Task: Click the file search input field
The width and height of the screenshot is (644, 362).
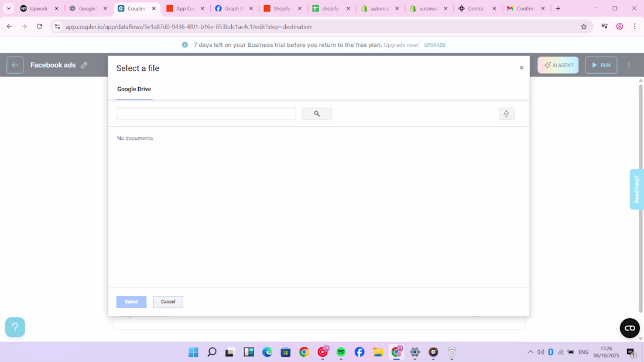Action: point(205,113)
